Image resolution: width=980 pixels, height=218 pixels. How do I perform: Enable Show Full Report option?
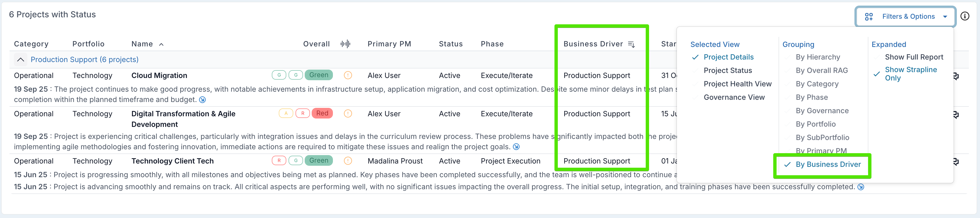914,57
